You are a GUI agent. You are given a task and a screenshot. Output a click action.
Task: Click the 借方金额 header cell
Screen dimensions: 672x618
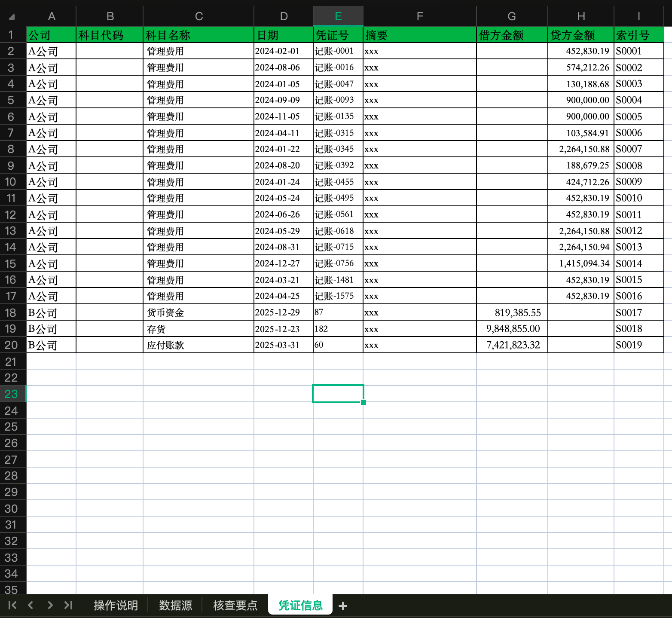click(511, 35)
